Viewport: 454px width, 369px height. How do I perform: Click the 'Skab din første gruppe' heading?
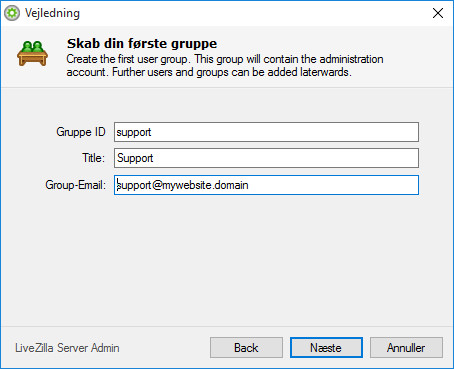pos(142,44)
